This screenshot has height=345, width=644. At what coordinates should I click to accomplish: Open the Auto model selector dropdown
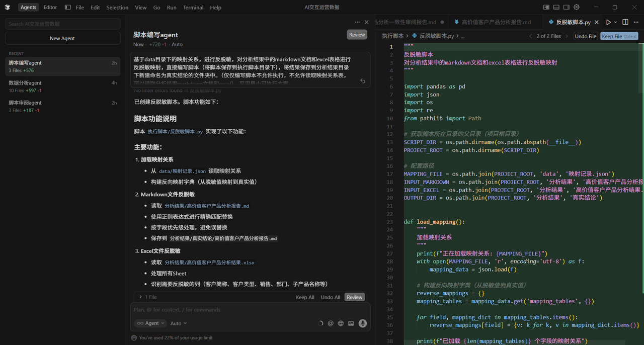click(x=178, y=323)
